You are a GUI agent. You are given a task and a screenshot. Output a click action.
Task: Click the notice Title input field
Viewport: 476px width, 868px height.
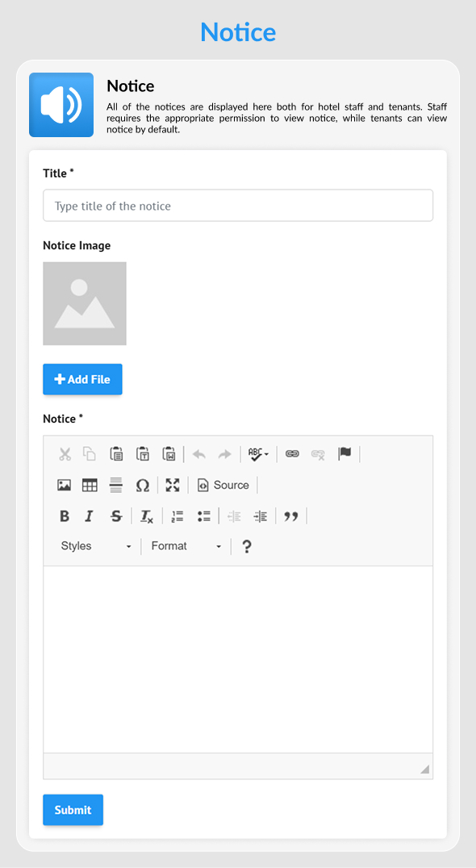[238, 206]
